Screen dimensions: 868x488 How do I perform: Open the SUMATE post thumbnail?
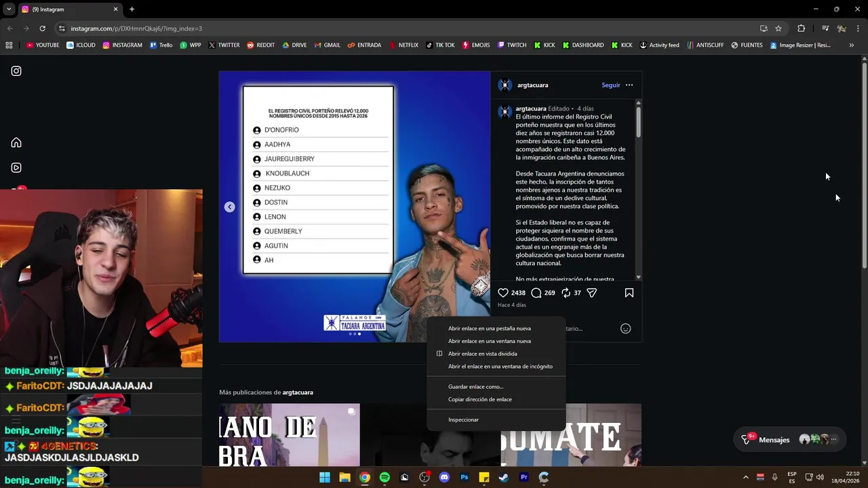click(571, 435)
